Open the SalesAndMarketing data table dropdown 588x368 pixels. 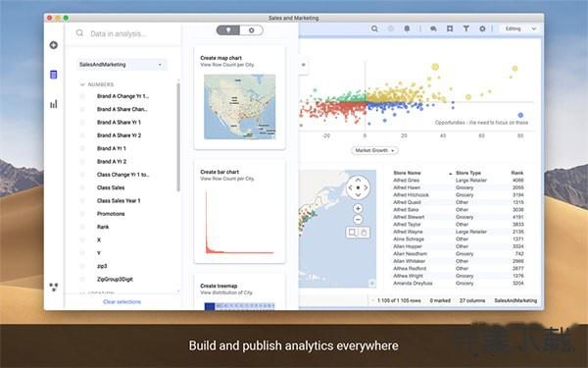pos(122,65)
